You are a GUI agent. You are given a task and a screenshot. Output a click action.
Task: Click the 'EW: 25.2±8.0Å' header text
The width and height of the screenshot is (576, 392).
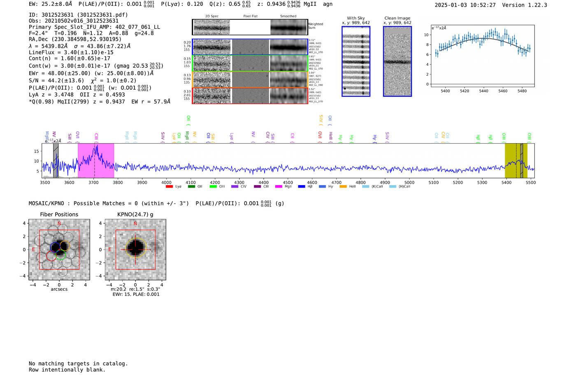pyautogui.click(x=51, y=4)
